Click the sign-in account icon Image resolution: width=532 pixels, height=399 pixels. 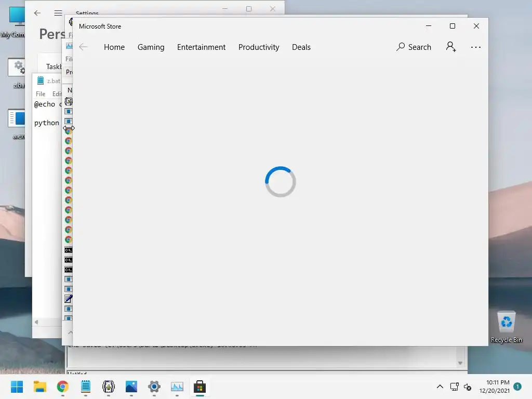coord(451,47)
